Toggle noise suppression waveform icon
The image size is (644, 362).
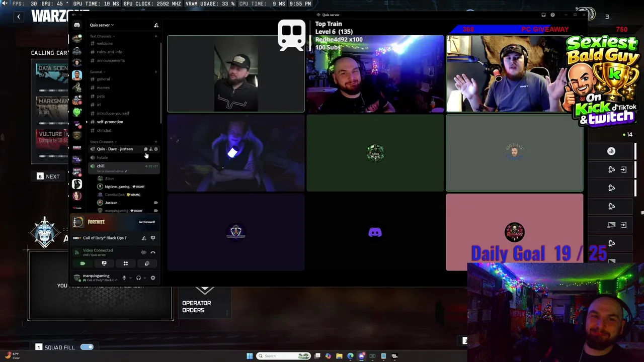click(144, 252)
